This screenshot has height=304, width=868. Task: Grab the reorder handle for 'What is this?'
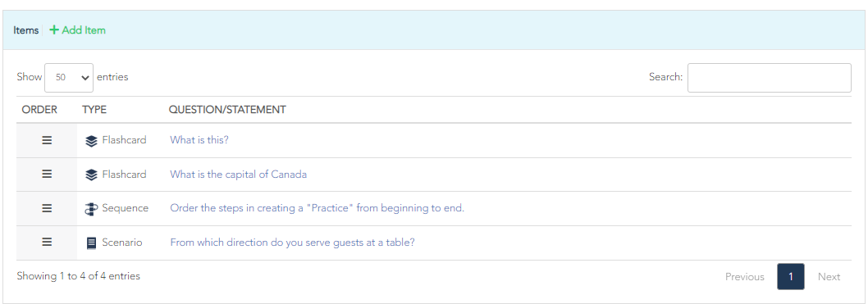point(47,140)
